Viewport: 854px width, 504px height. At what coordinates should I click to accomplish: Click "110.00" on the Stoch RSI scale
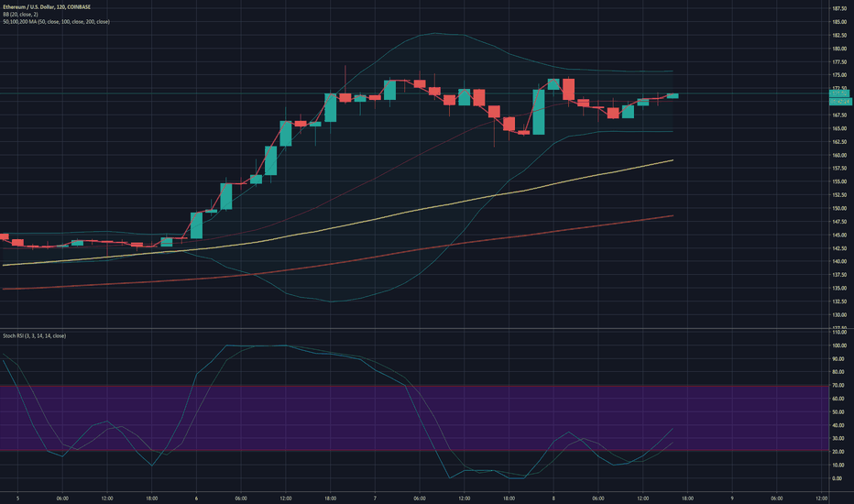coord(839,332)
